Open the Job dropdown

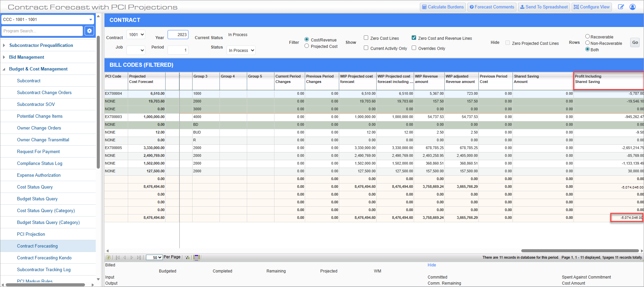tap(136, 50)
